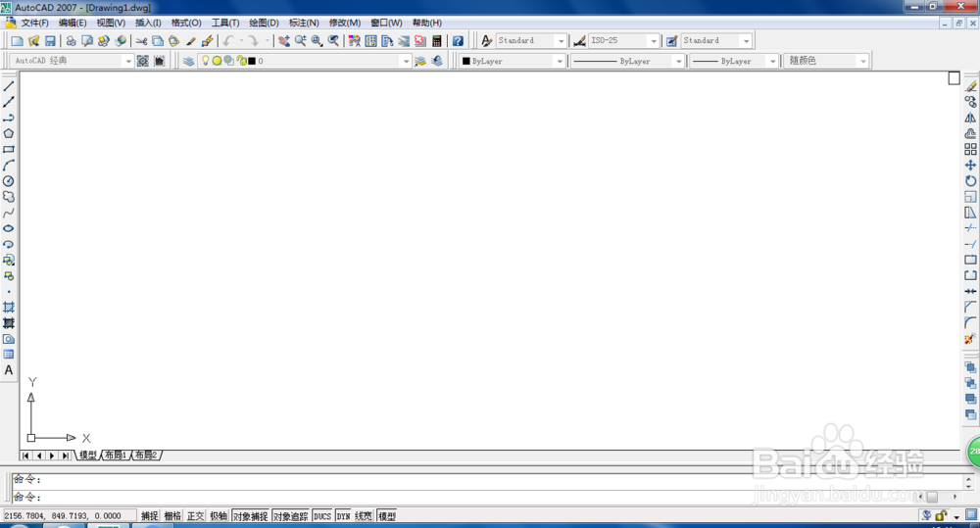This screenshot has height=528, width=980.
Task: Select the Move tool
Action: [x=970, y=165]
